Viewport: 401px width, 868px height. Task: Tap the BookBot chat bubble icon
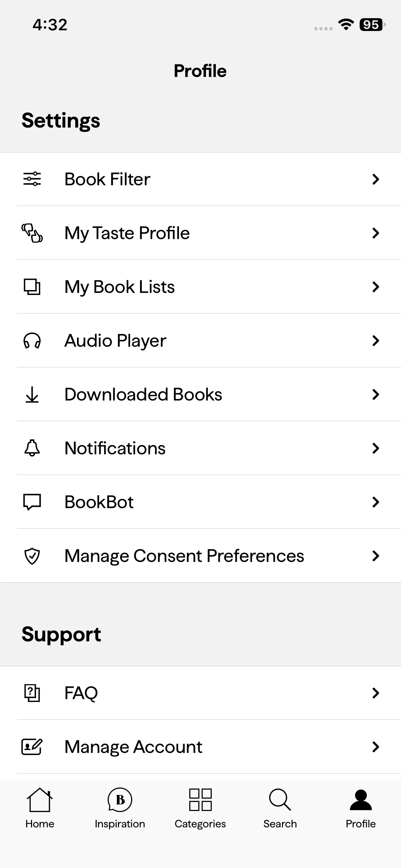point(32,502)
